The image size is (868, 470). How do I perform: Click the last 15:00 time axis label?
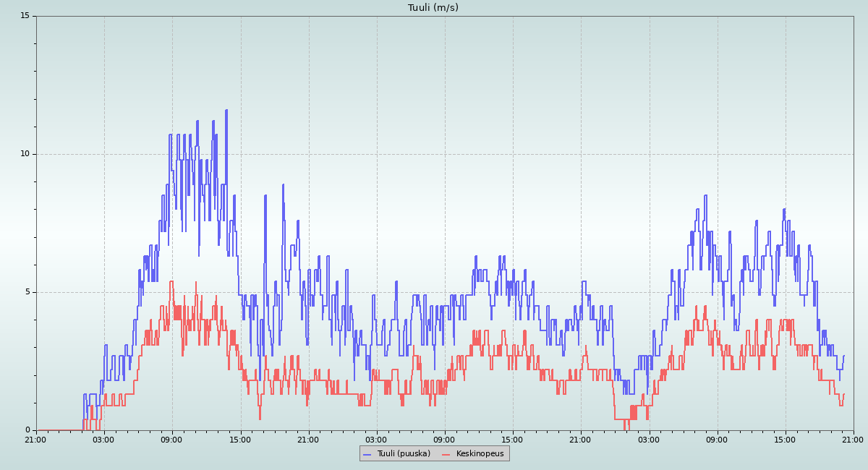[785, 439]
